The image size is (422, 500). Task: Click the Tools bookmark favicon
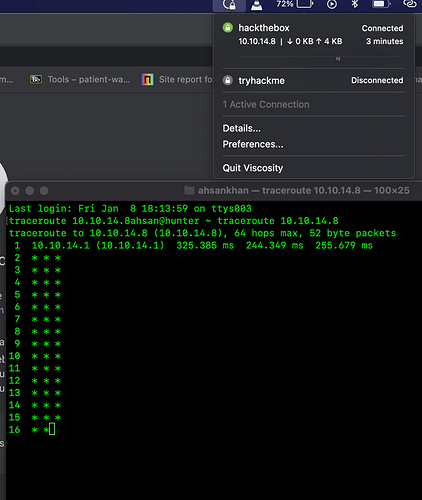36,79
